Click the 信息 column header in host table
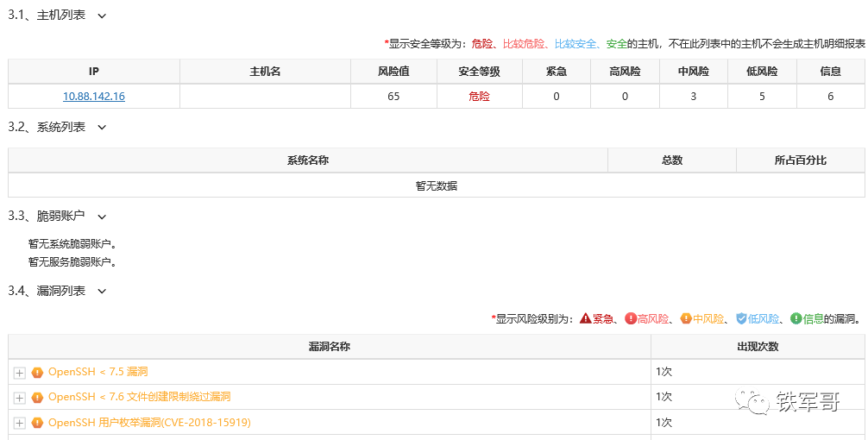Viewport: 868px width, 440px height. click(830, 72)
